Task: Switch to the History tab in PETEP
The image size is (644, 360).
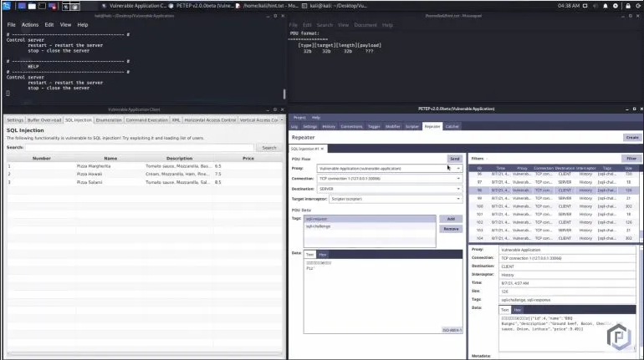Action: click(x=329, y=127)
